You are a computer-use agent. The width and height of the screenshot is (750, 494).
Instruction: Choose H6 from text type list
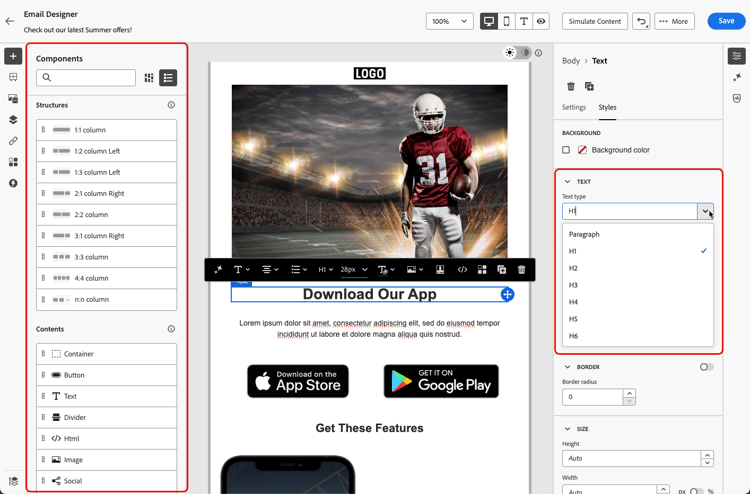tap(638, 336)
